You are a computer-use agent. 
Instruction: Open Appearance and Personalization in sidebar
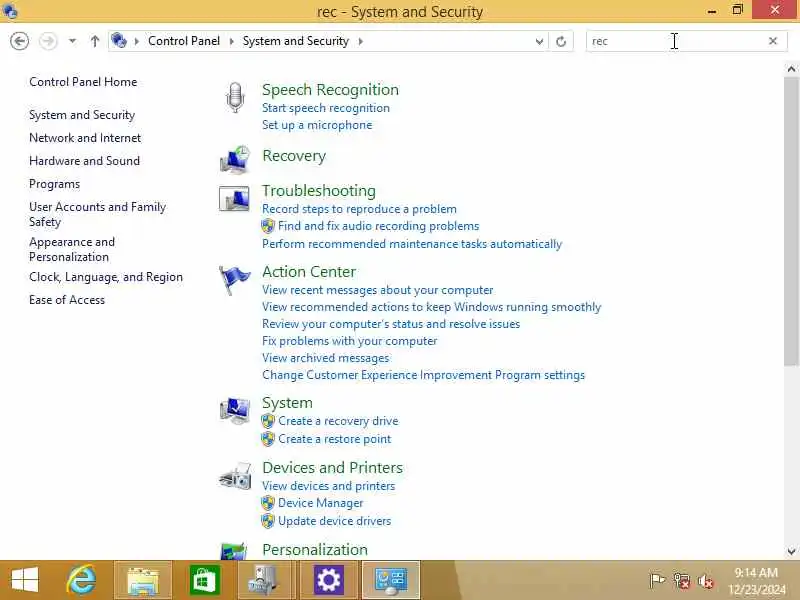72,249
